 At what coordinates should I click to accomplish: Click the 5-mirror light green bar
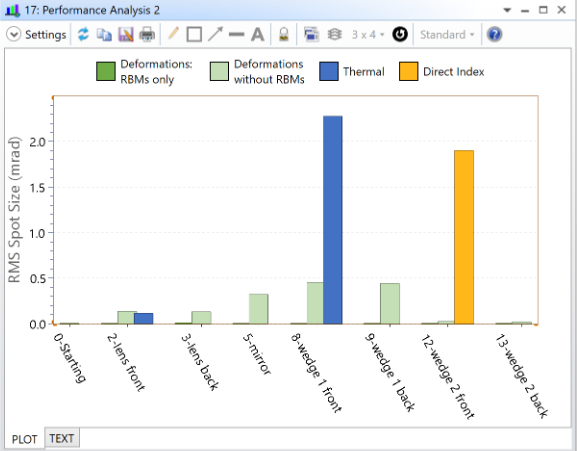coord(258,309)
